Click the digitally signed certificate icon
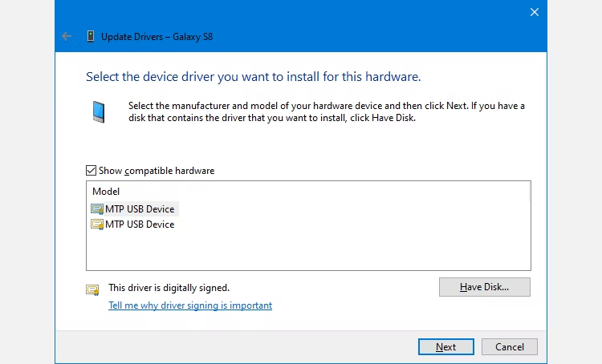The height and width of the screenshot is (364, 602). click(x=93, y=289)
